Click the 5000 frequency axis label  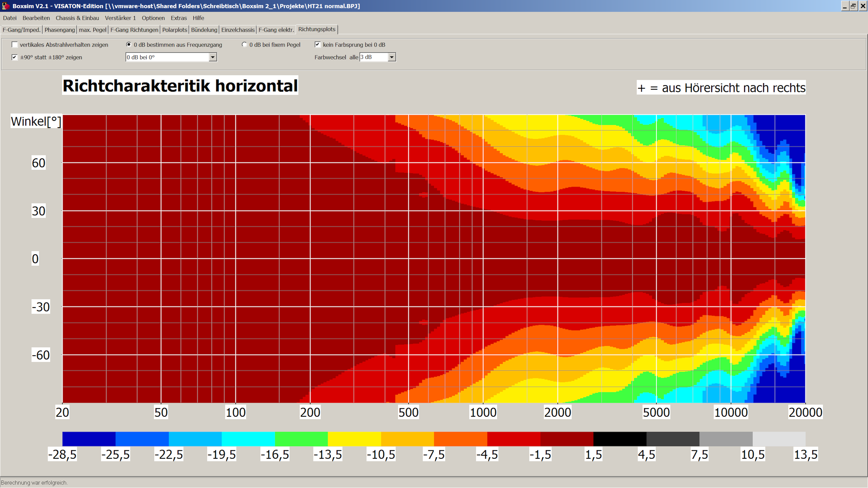[656, 412]
